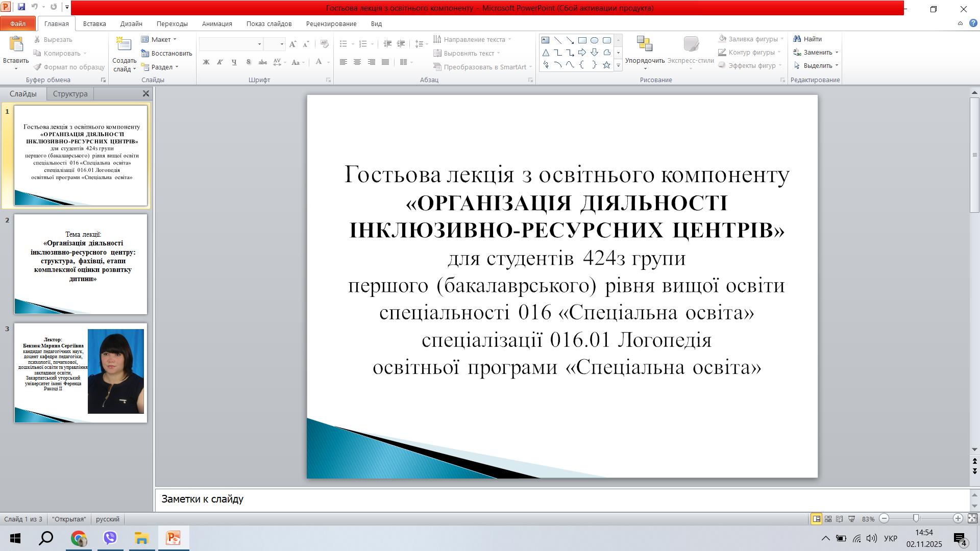Select the star shape in the shapes gallery
The height and width of the screenshot is (551, 980).
coord(606,65)
